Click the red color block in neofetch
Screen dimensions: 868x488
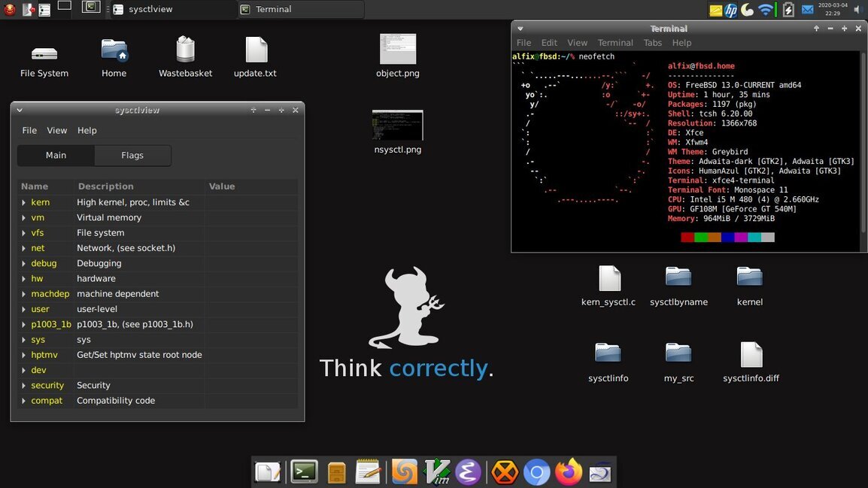click(687, 238)
